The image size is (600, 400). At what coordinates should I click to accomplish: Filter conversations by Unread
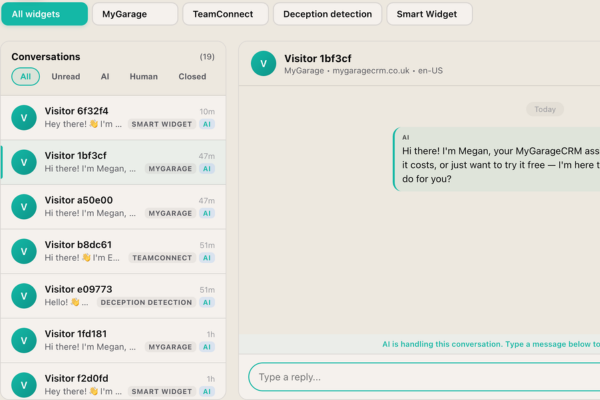[66, 77]
